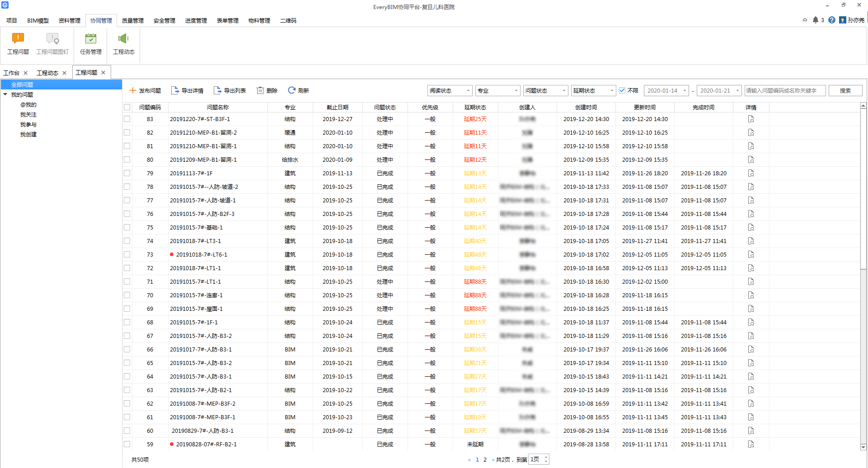Viewport: 868px width, 468px height.
Task: Check the row for issue 74
Action: (127, 241)
